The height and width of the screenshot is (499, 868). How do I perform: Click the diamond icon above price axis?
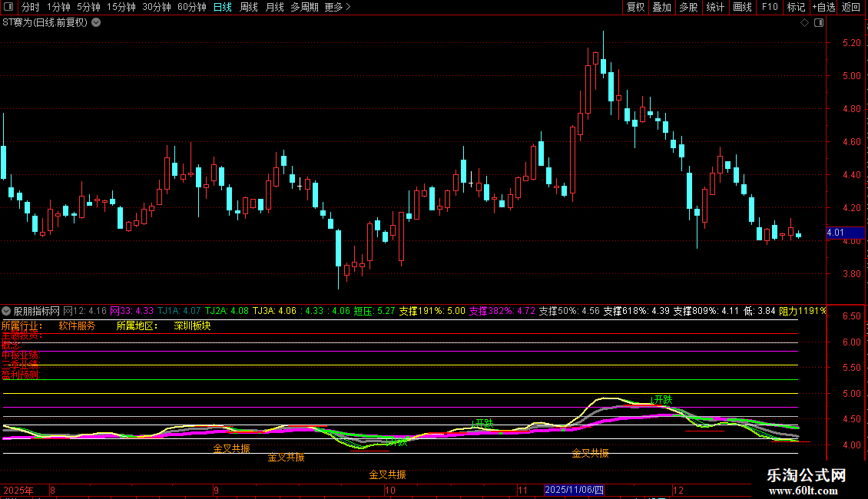804,22
